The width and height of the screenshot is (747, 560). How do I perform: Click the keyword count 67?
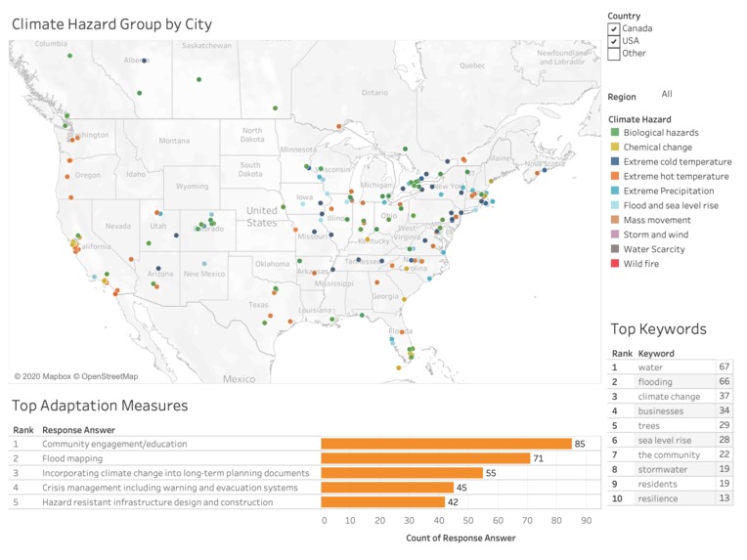pos(725,366)
